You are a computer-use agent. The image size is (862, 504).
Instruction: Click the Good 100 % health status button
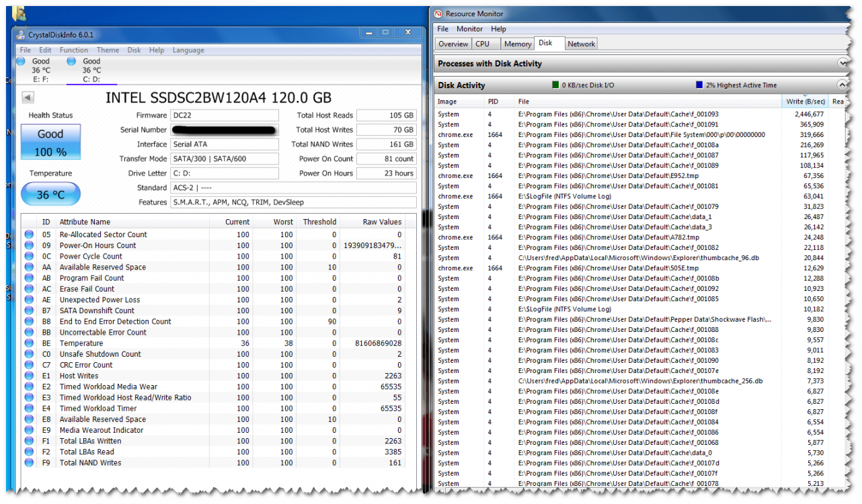coord(50,142)
